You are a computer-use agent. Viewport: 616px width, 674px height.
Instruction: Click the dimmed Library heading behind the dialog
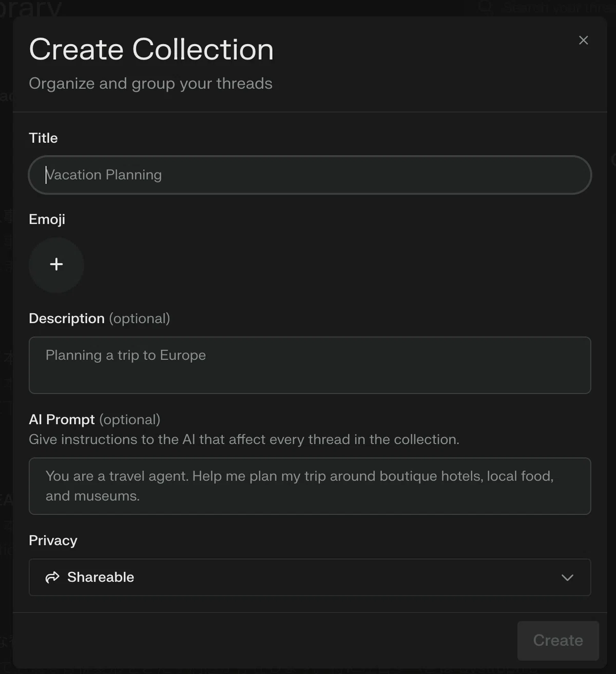(31, 8)
